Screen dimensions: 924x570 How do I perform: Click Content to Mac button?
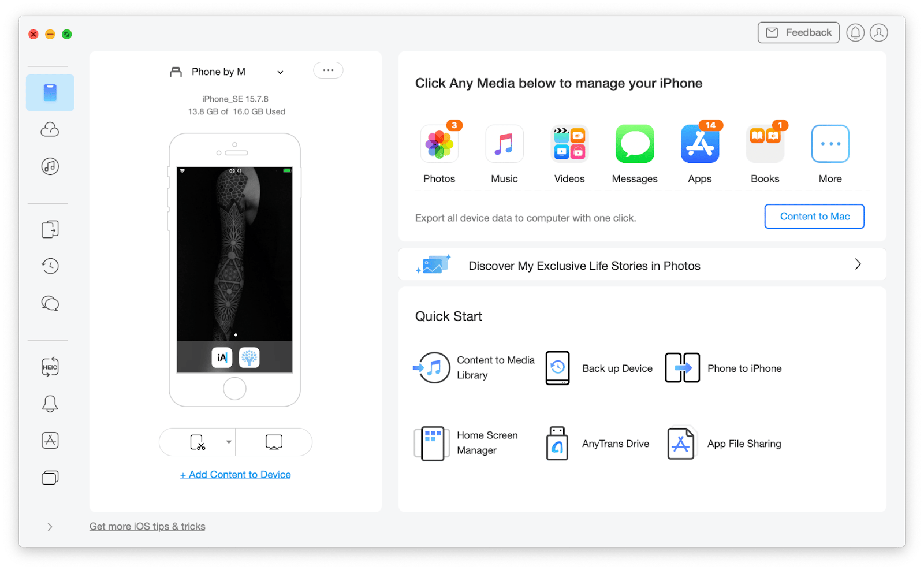tap(814, 217)
